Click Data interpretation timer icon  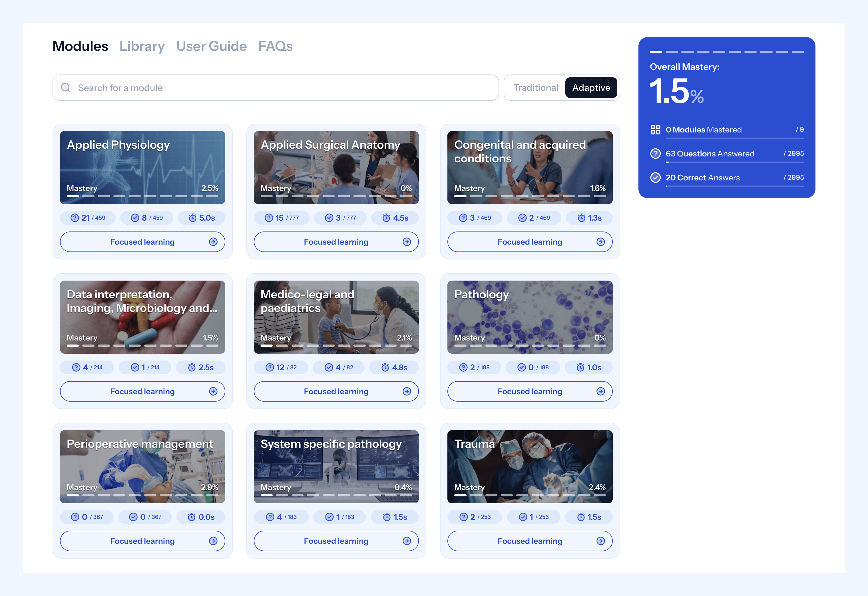(192, 367)
